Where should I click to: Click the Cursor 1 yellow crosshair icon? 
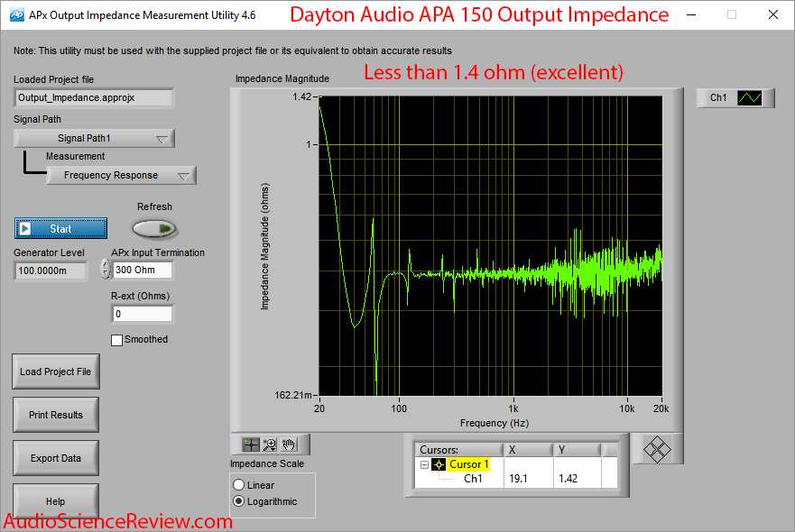439,464
